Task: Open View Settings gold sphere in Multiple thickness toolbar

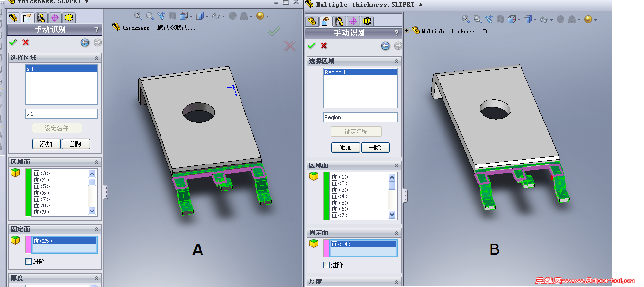Action: click(x=589, y=19)
